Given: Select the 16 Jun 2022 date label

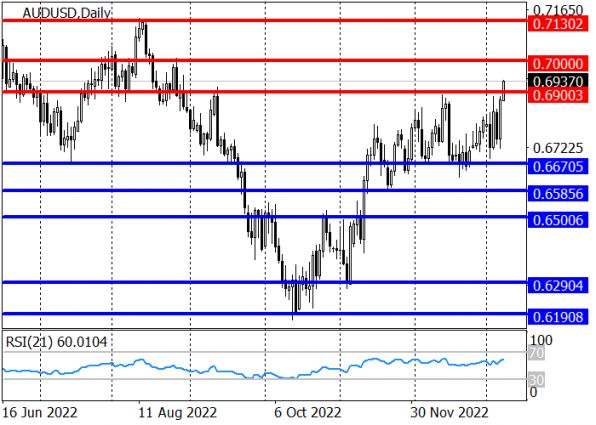Looking at the screenshot, I should [40, 413].
